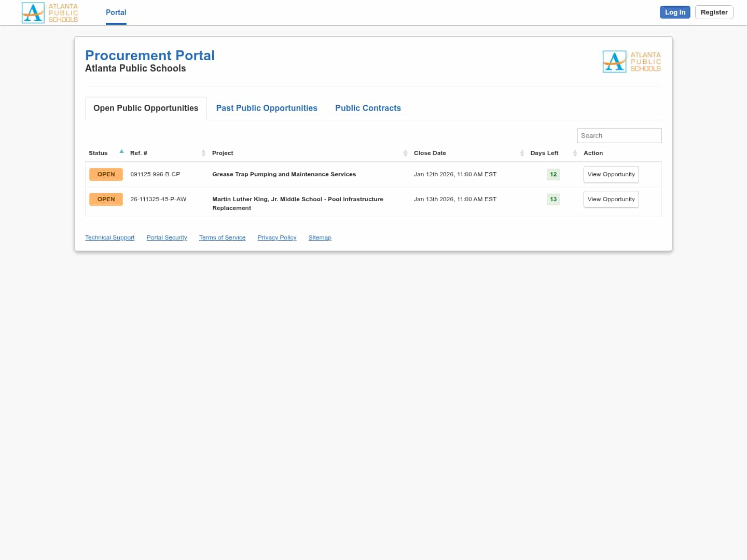Image resolution: width=747 pixels, height=560 pixels.
Task: Sort by Project column arrows
Action: click(x=405, y=153)
